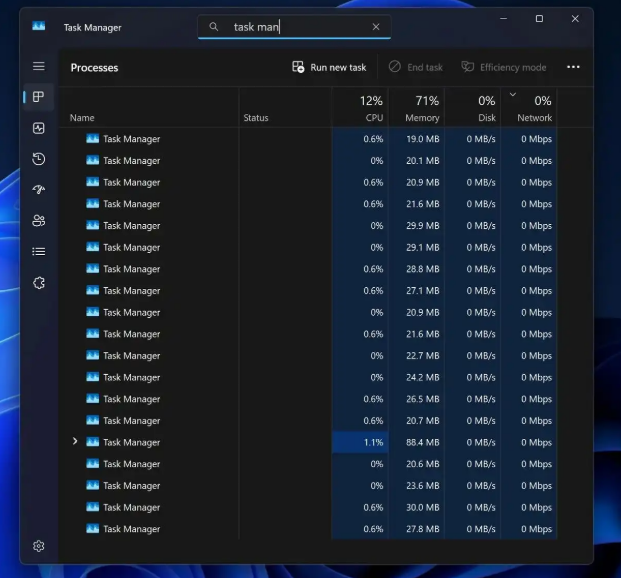Select the Task Manager row using 27.1 MB
The height and width of the screenshot is (578, 621).
(x=308, y=291)
